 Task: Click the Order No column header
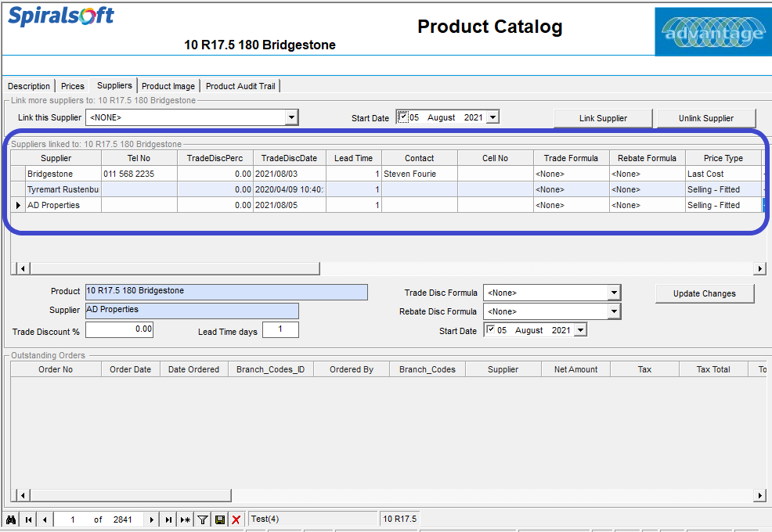click(x=56, y=369)
